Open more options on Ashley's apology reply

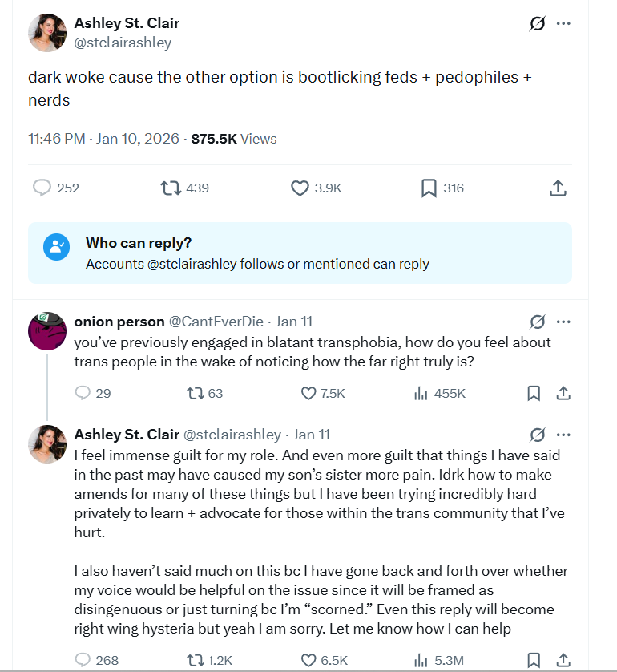click(563, 435)
